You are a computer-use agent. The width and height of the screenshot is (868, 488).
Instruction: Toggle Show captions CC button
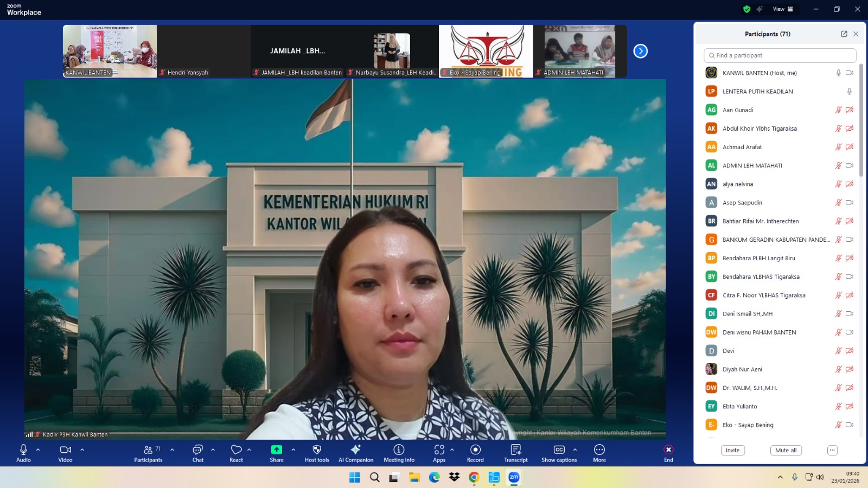coord(559,450)
